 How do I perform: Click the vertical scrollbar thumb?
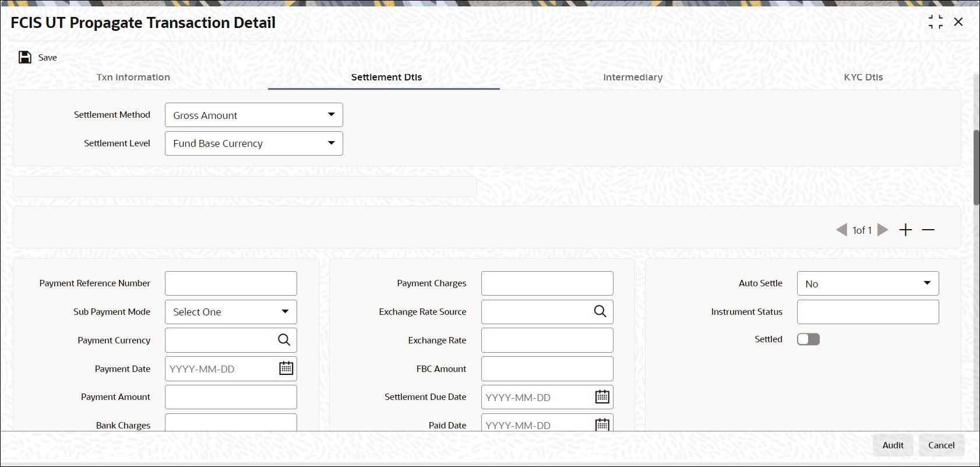pos(977,167)
